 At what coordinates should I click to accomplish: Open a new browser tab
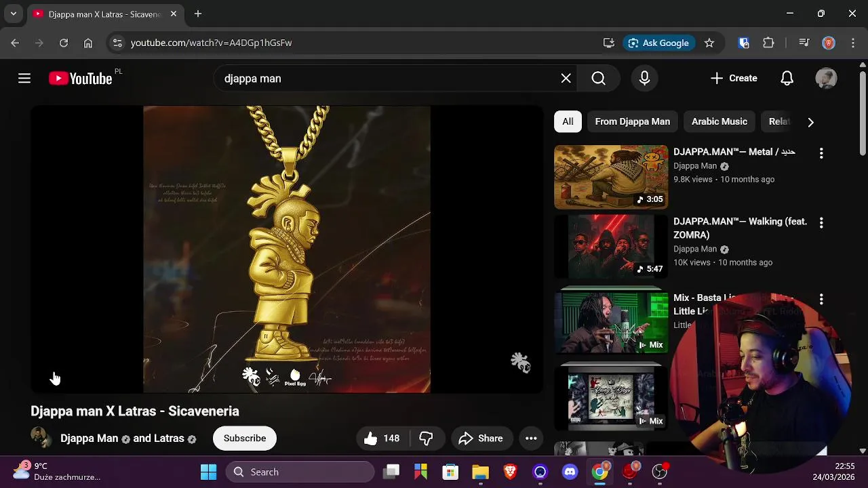point(198,14)
